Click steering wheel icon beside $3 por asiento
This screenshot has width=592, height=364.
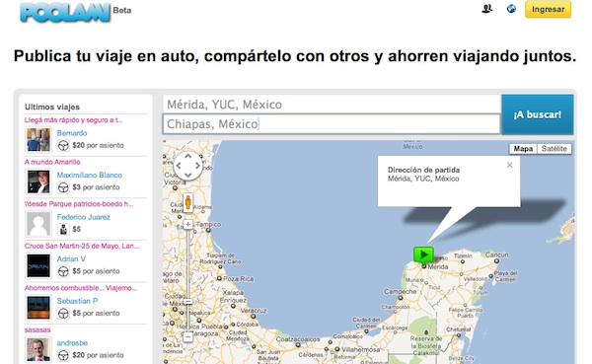63,187
